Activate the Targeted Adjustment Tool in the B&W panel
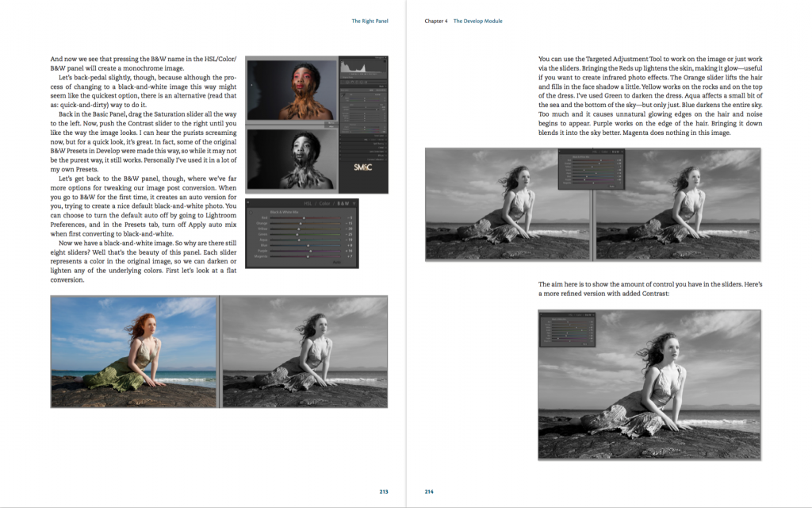812x508 pixels. [x=251, y=213]
